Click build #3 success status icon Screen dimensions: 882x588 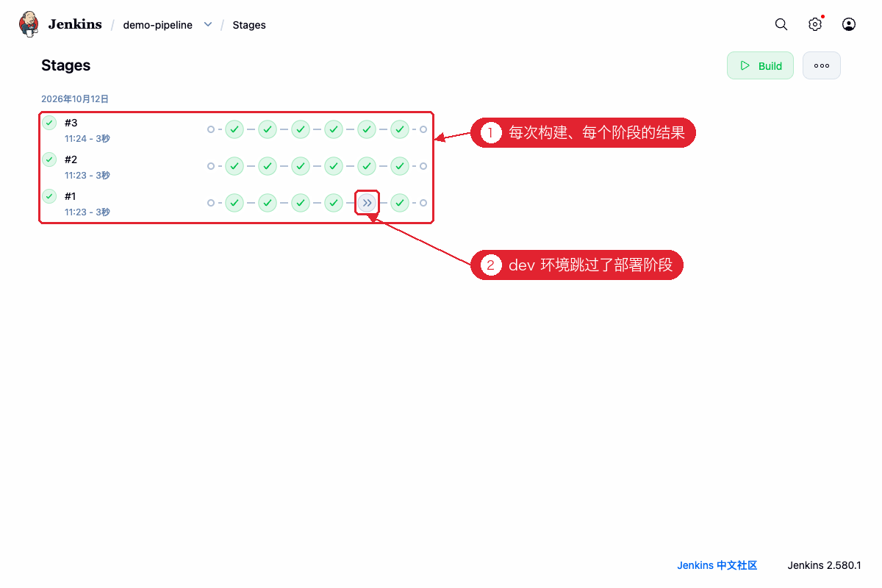tap(49, 123)
